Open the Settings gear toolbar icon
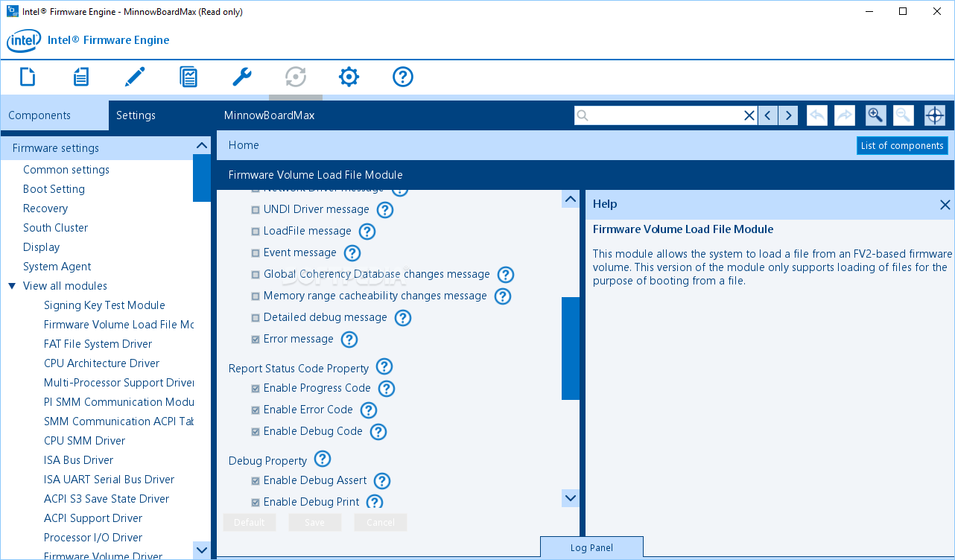The height and width of the screenshot is (560, 955). (x=349, y=77)
